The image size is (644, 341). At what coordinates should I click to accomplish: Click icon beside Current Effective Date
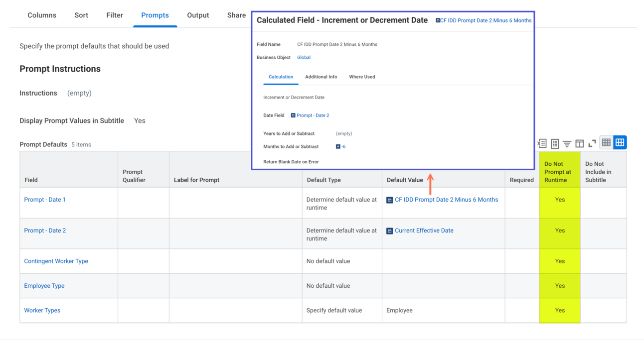[x=390, y=231]
